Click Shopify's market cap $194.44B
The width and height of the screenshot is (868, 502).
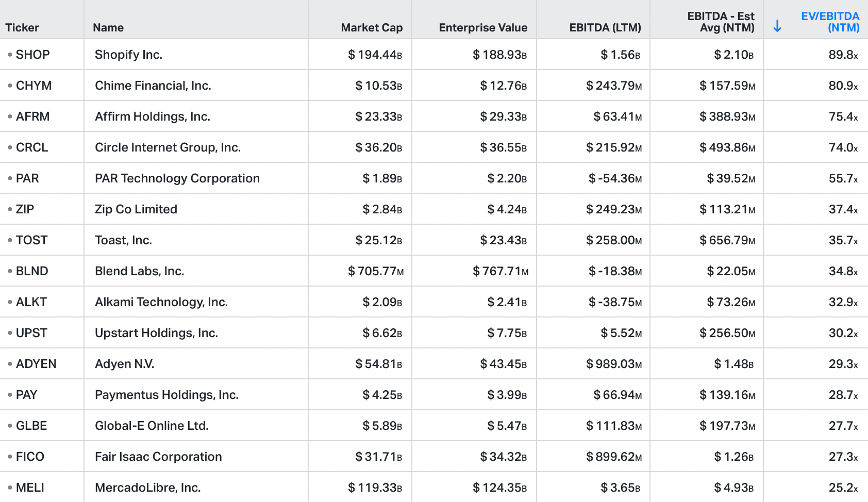coord(375,55)
